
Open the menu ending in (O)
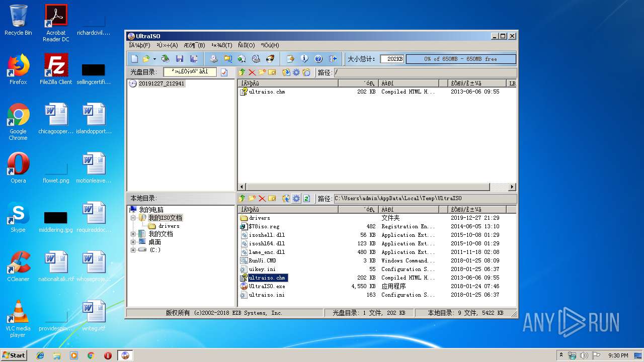[x=247, y=45]
